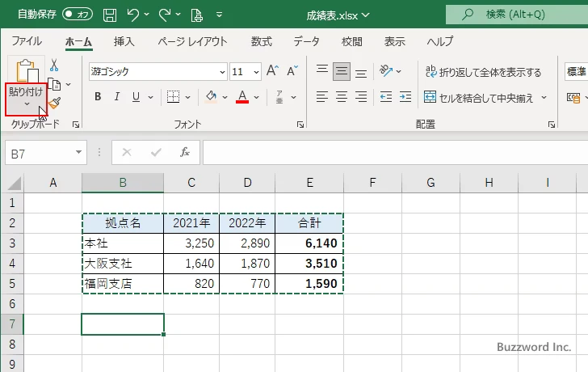Click the Cut scissors icon
588x372 pixels.
[x=54, y=66]
